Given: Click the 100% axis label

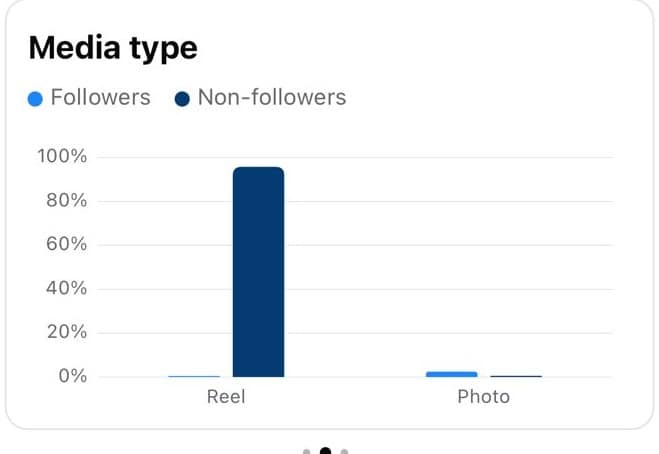Looking at the screenshot, I should [x=62, y=156].
